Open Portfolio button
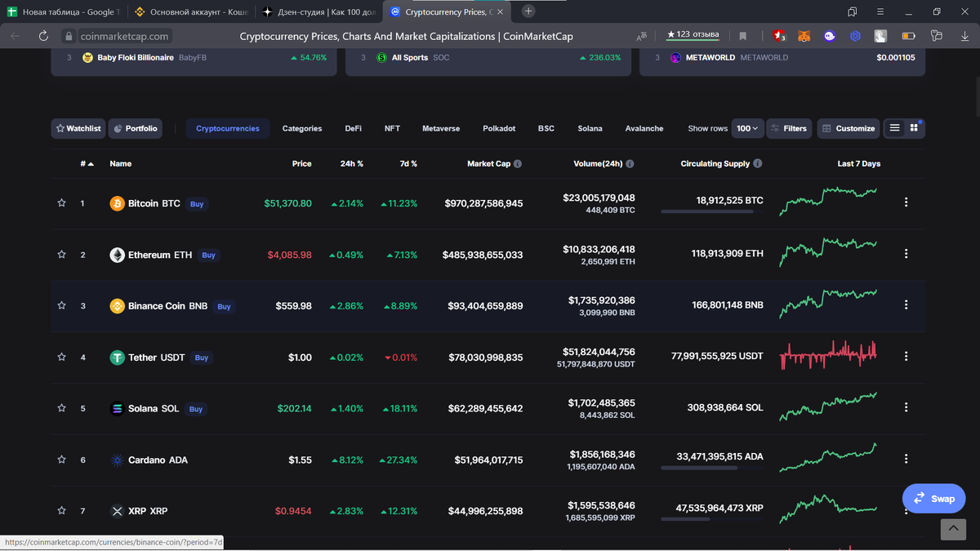The height and width of the screenshot is (551, 980). (136, 128)
